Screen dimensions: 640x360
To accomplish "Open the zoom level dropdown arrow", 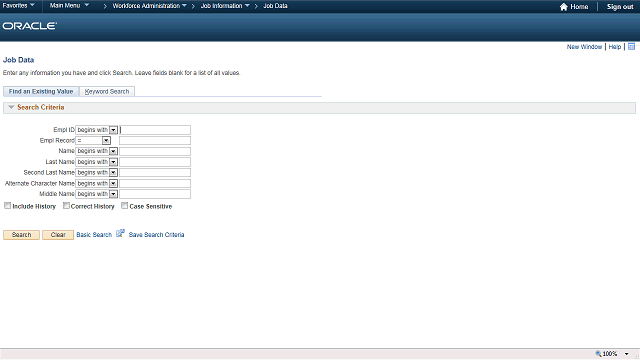I will tap(627, 354).
